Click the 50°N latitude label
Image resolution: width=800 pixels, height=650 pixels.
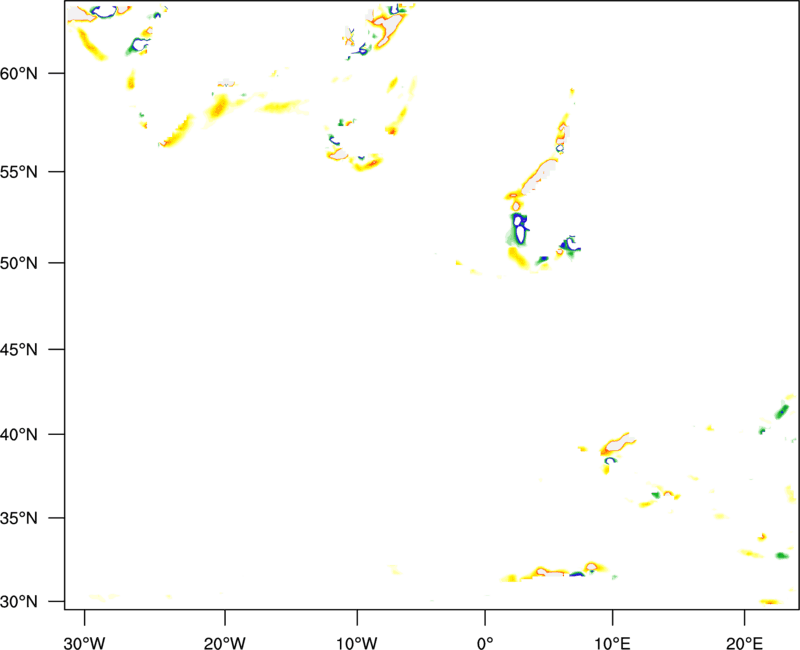point(19,263)
